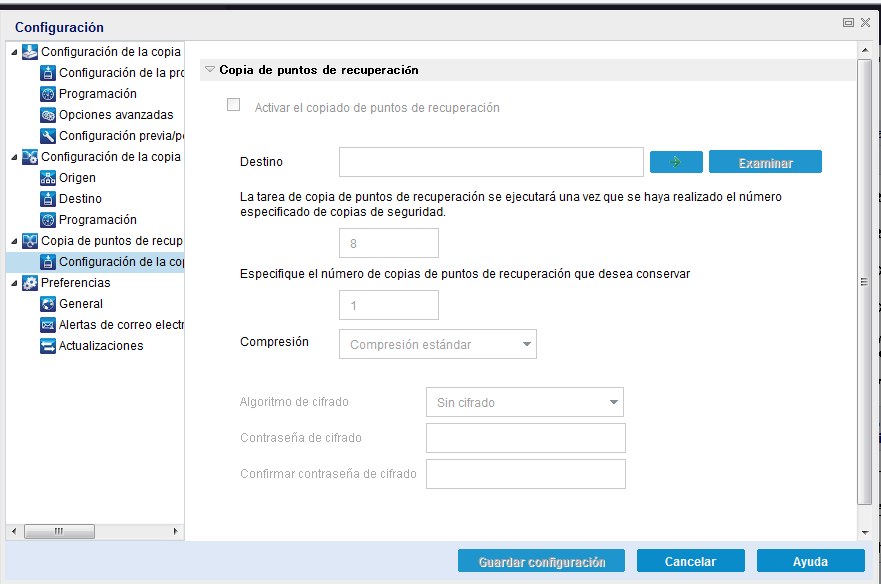Viewport: 881px width, 584px height.
Task: Select 'Configuración de la copia' under Copia de puntos
Action: (x=48, y=261)
